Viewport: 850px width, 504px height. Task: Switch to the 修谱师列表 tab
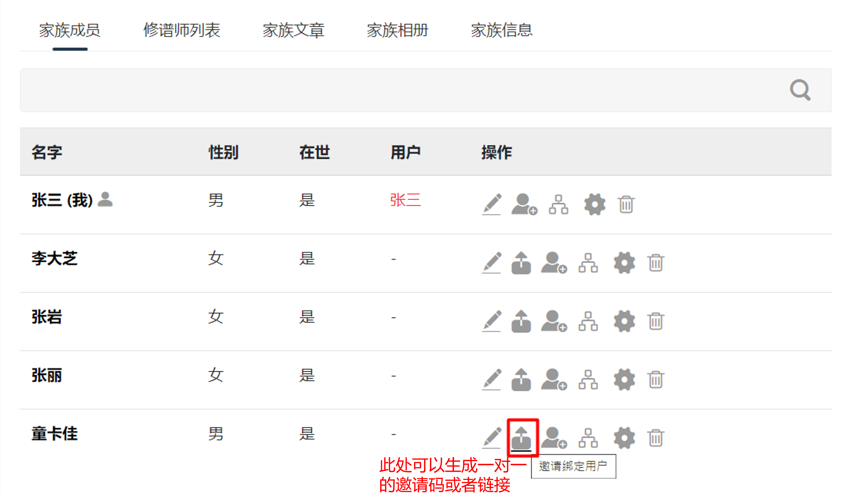(x=182, y=31)
